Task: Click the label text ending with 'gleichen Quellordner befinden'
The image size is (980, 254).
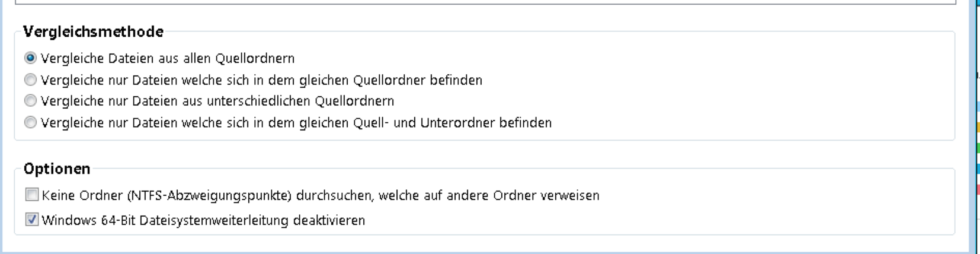Action: pos(261,80)
